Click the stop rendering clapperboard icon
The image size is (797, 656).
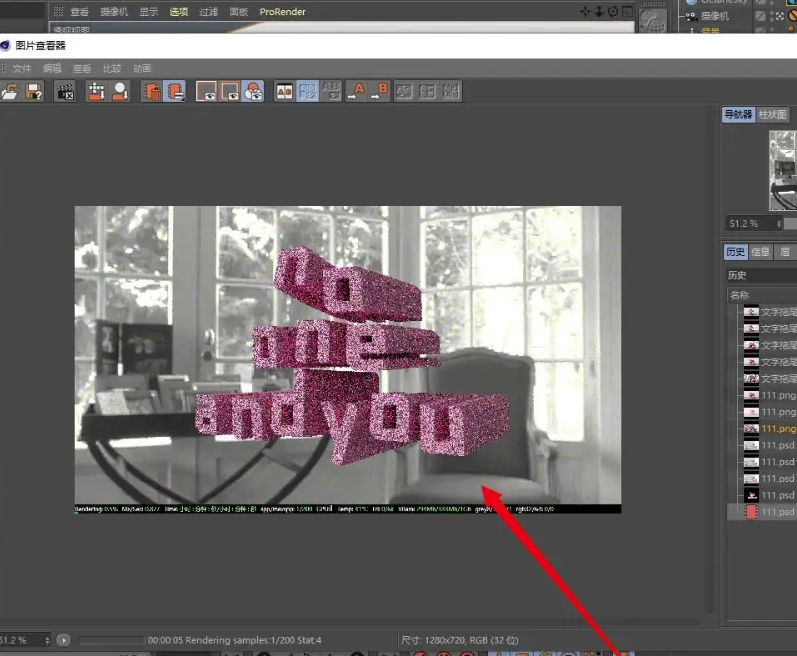(x=66, y=92)
